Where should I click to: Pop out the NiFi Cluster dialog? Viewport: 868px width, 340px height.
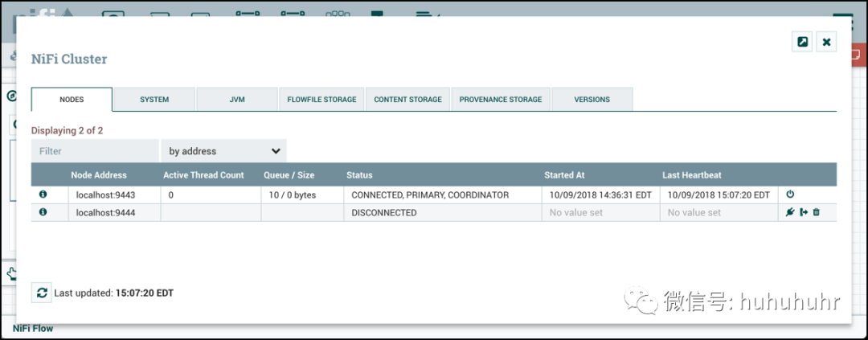click(x=802, y=42)
